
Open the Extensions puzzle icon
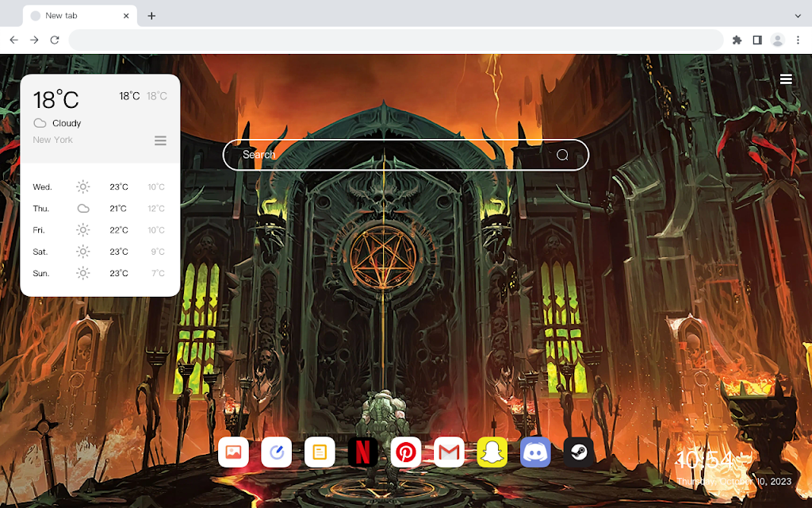click(x=737, y=40)
